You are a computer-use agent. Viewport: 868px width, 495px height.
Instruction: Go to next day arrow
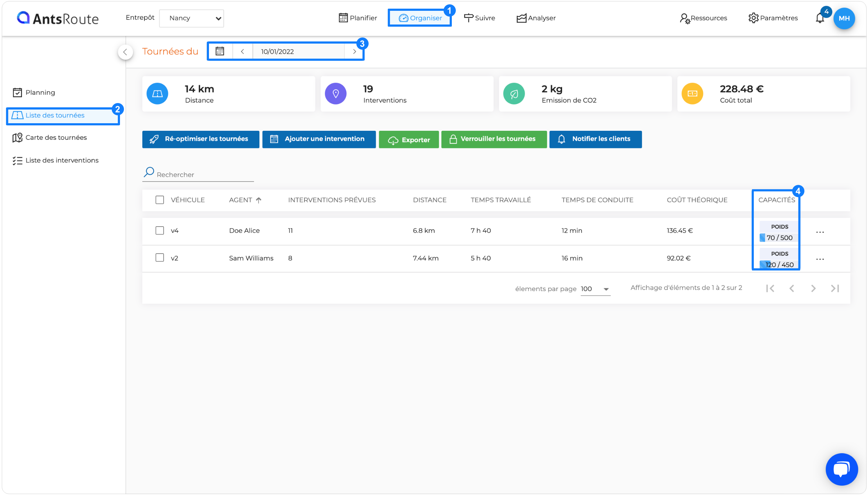[355, 51]
